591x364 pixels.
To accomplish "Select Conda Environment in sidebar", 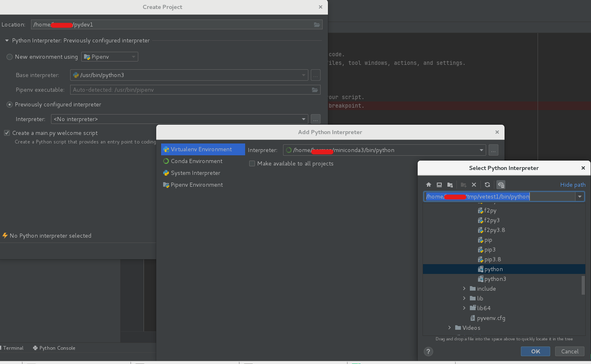I will pyautogui.click(x=203, y=161).
